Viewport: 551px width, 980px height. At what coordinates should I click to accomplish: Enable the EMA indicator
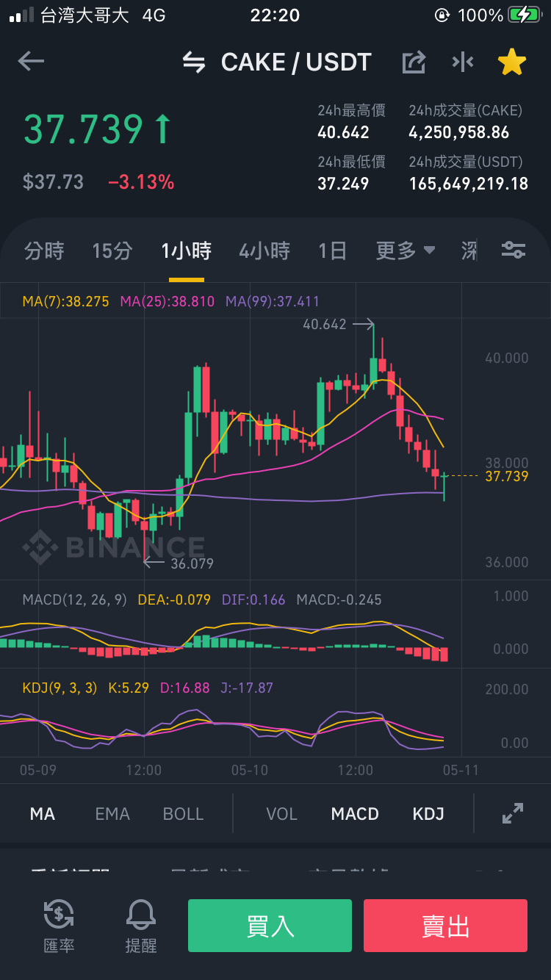112,814
